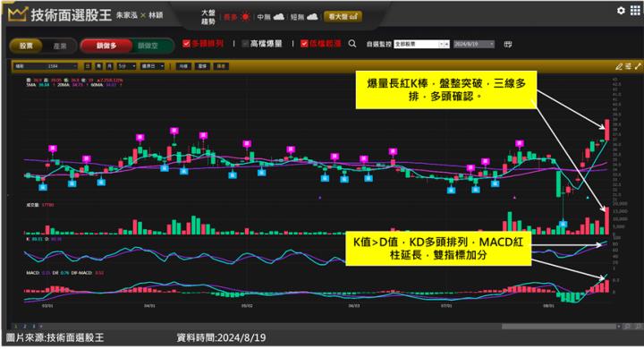Click the 大盤趨勢 label
Viewport: 644px width, 349px height.
coord(208,17)
